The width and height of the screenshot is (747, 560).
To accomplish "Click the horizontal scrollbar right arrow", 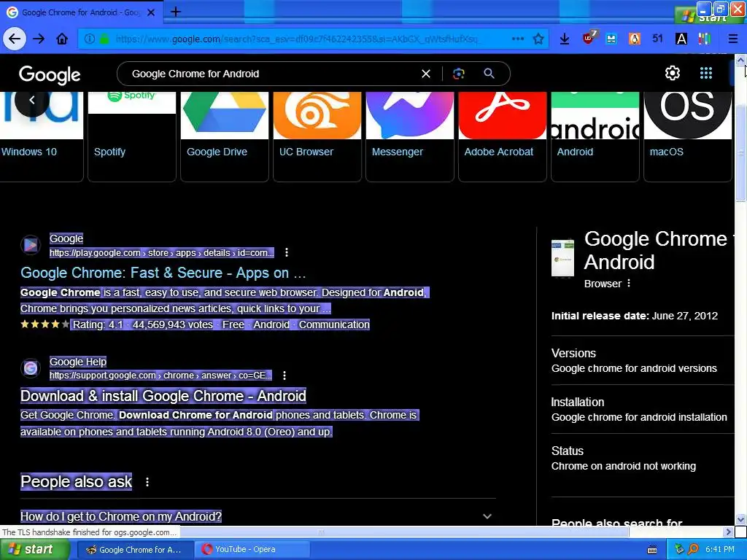I will [729, 532].
